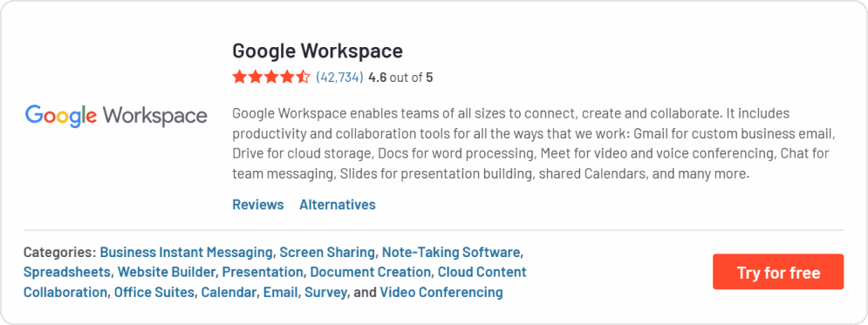Open Business Instant Messaging category
868x325 pixels.
click(x=186, y=253)
